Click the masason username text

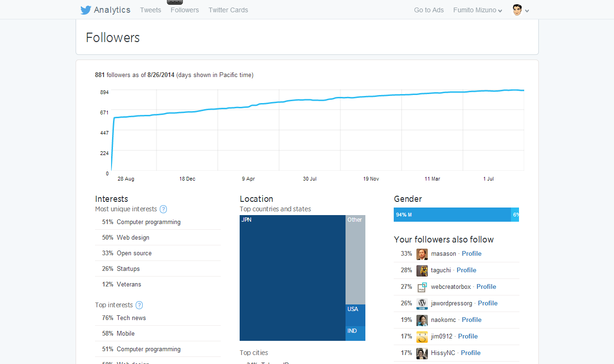click(x=443, y=254)
